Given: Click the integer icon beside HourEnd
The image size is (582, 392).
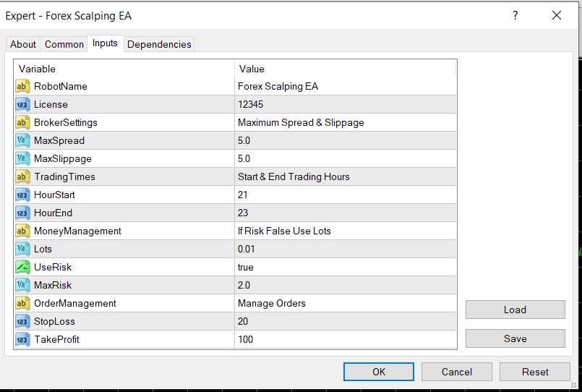Looking at the screenshot, I should (x=22, y=213).
